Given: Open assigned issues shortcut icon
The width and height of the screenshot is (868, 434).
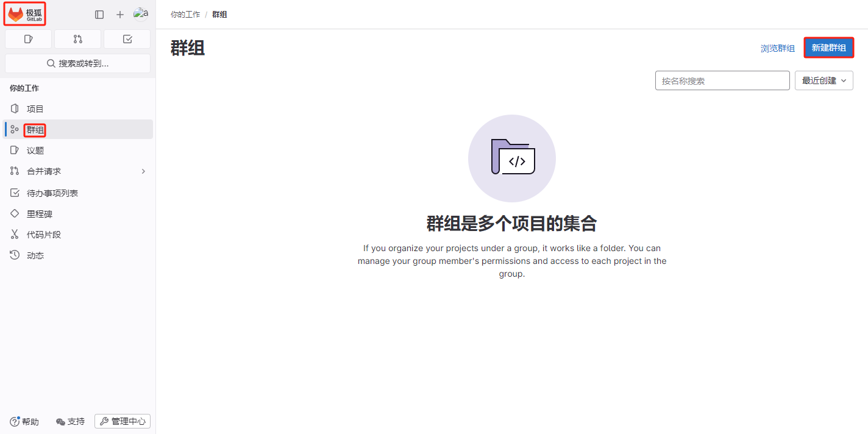Looking at the screenshot, I should click(28, 39).
